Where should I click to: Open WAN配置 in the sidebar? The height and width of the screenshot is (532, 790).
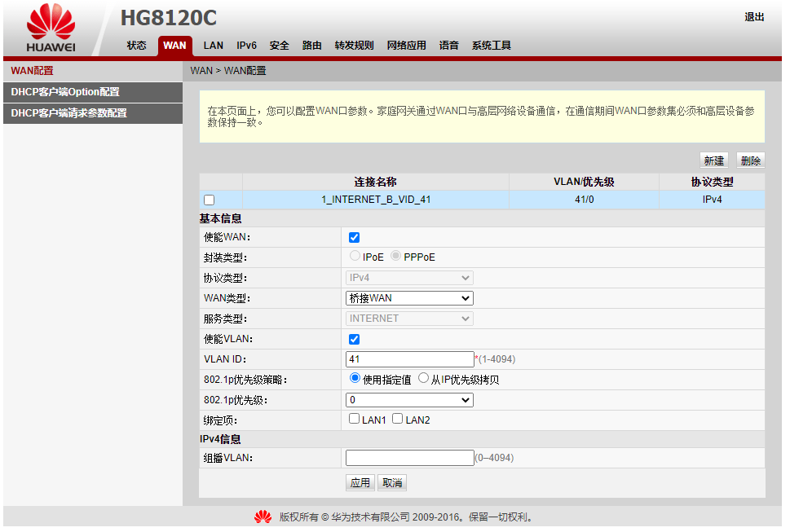click(x=93, y=71)
